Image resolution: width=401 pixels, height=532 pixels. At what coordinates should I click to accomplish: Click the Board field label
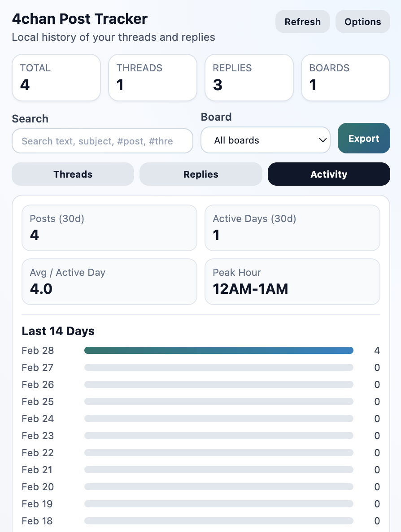(x=216, y=117)
